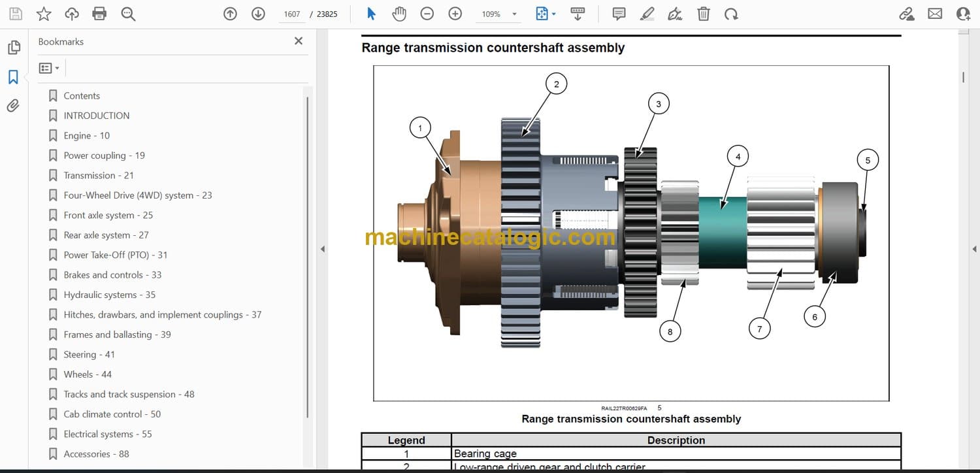
Task: Toggle the Page thumbnails panel icon
Action: coord(13,48)
